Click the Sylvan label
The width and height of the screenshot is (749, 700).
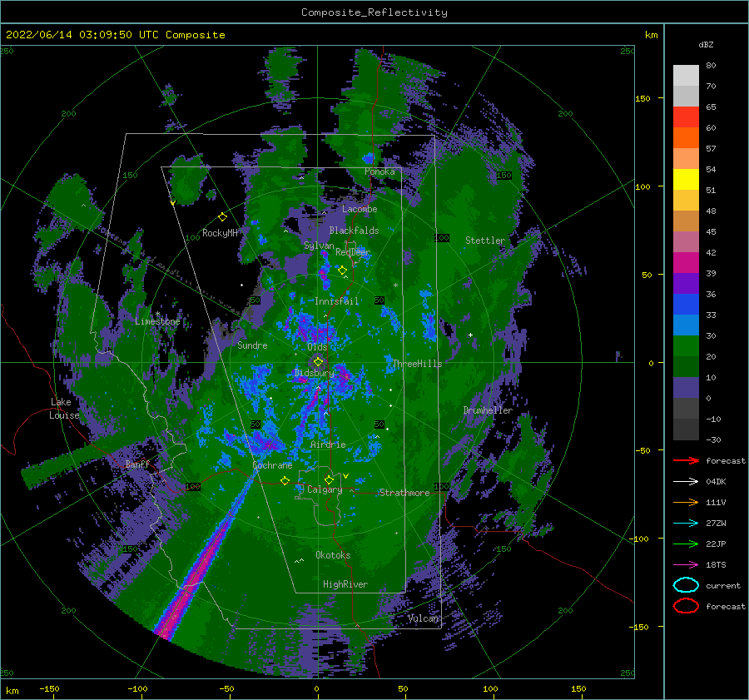(x=319, y=246)
